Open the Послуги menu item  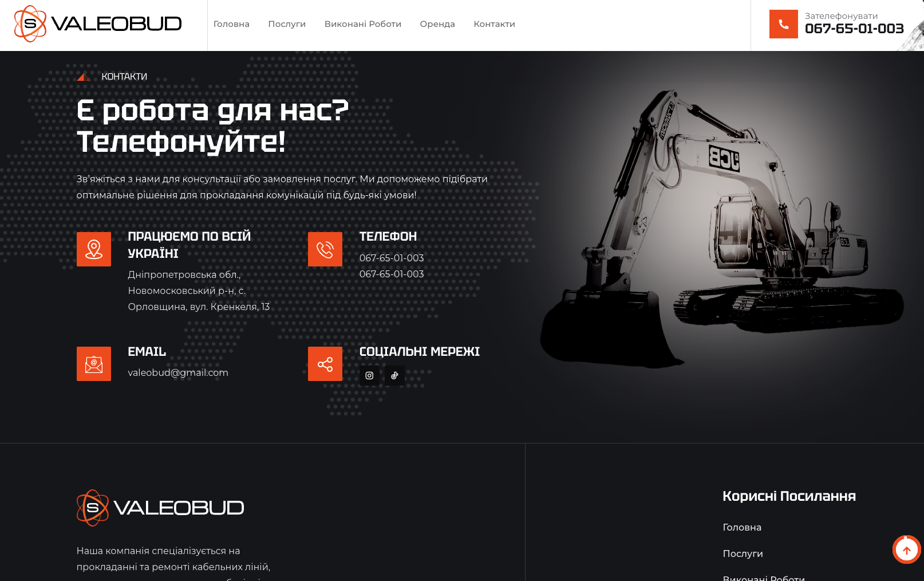point(287,24)
